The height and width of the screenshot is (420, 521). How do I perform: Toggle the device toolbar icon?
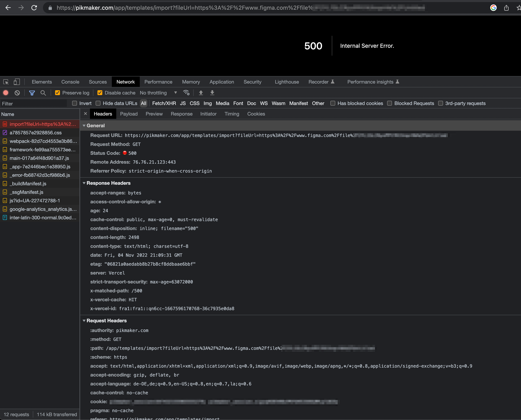pyautogui.click(x=16, y=82)
